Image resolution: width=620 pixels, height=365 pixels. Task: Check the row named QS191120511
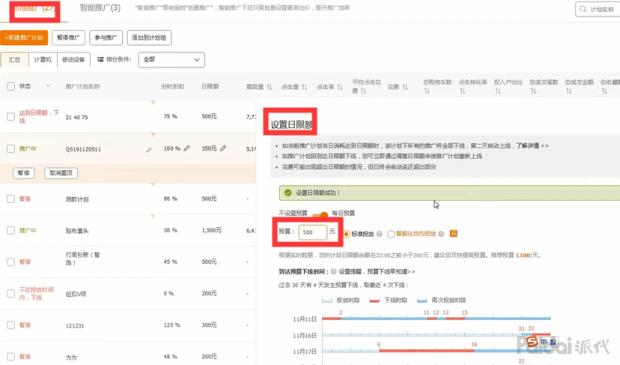click(x=11, y=149)
